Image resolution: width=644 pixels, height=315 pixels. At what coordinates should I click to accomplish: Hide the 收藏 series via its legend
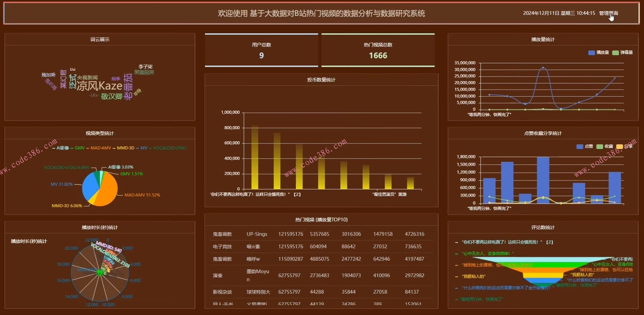[x=605, y=146]
